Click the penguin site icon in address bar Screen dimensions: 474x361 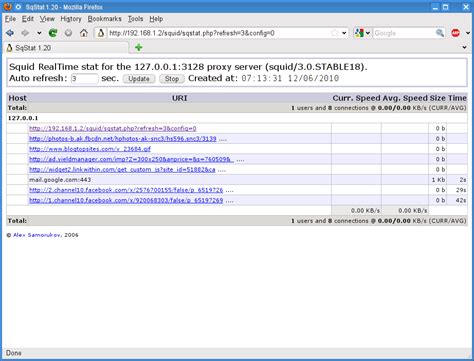click(101, 33)
